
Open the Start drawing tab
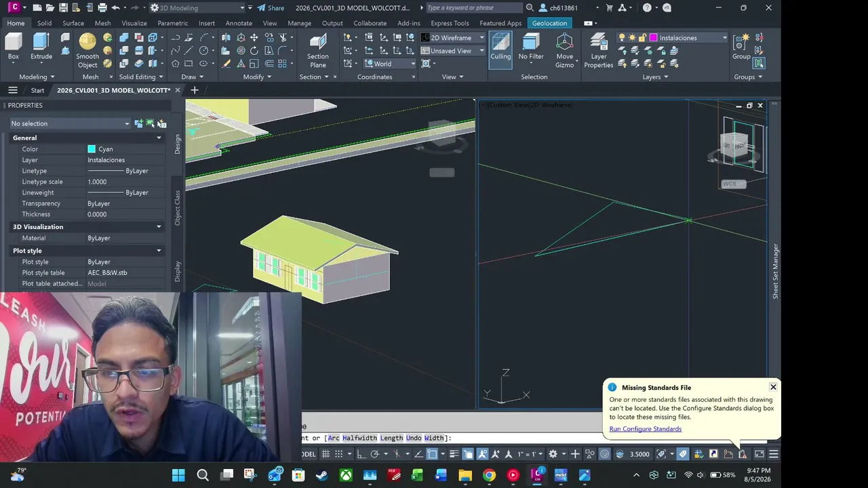click(x=37, y=90)
